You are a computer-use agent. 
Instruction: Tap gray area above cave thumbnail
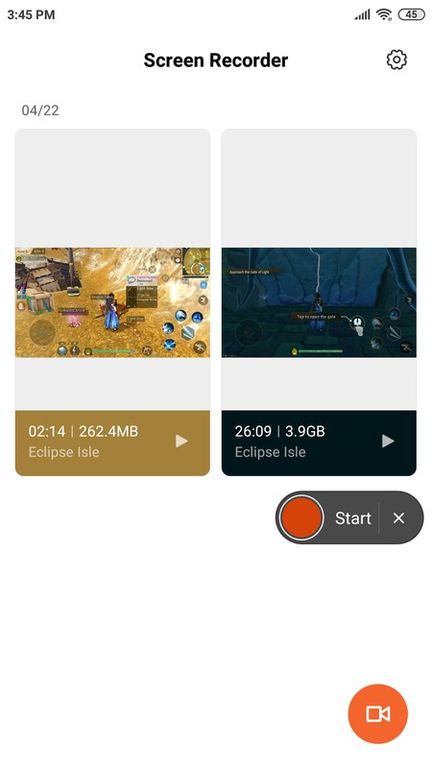pos(319,188)
